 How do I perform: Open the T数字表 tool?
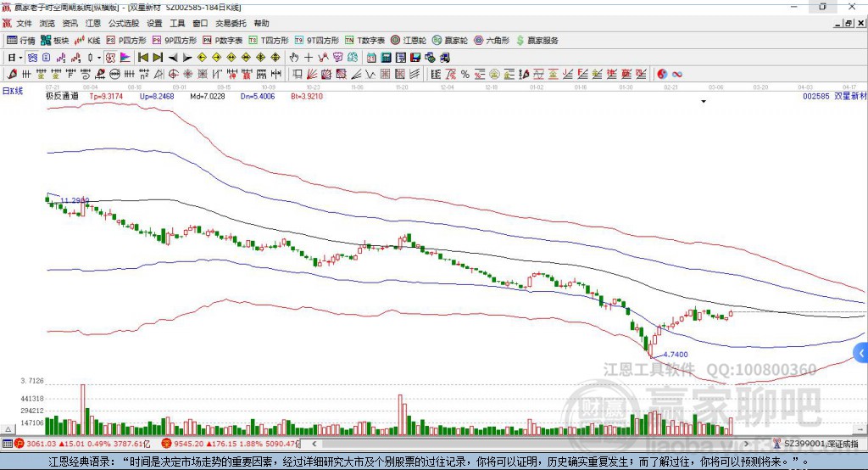(x=364, y=41)
